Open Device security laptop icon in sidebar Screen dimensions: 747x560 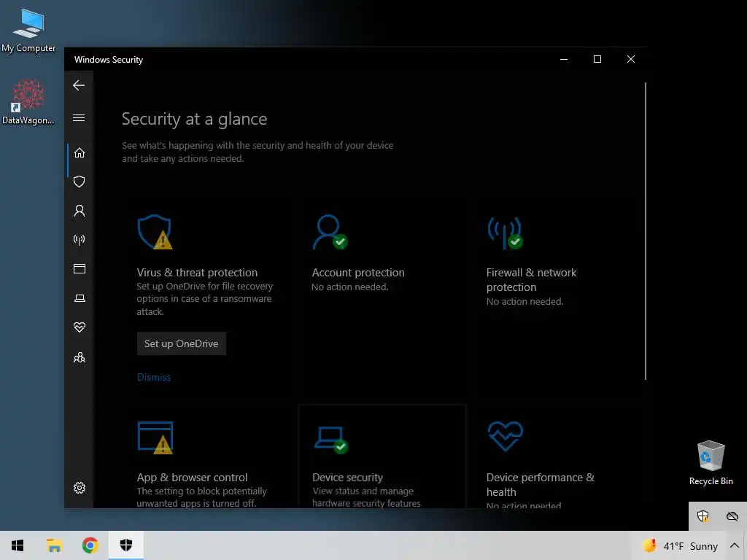tap(79, 298)
